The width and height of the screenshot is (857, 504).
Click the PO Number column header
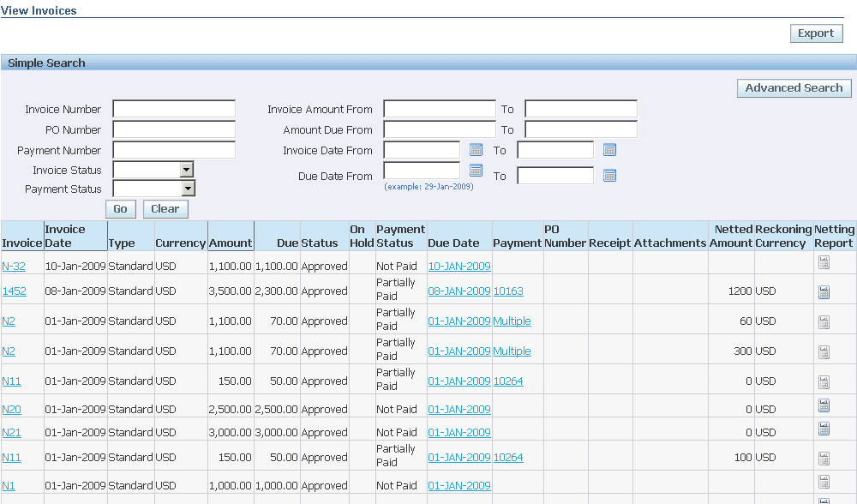point(565,237)
